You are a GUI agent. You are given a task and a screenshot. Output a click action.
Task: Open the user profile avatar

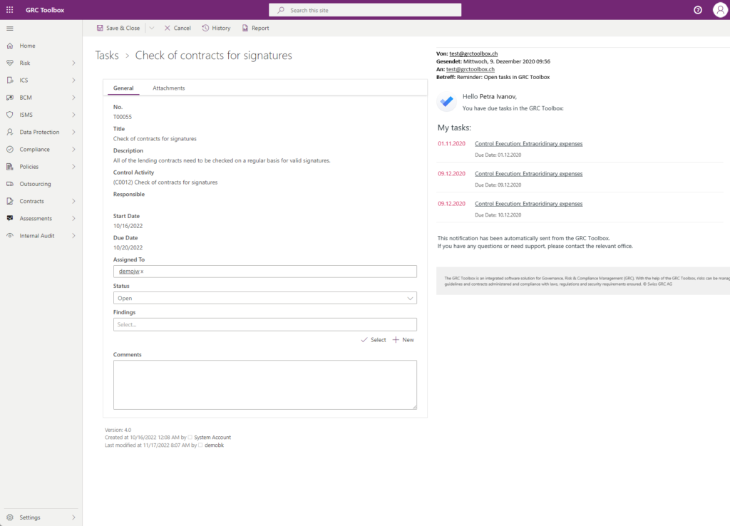click(x=720, y=10)
